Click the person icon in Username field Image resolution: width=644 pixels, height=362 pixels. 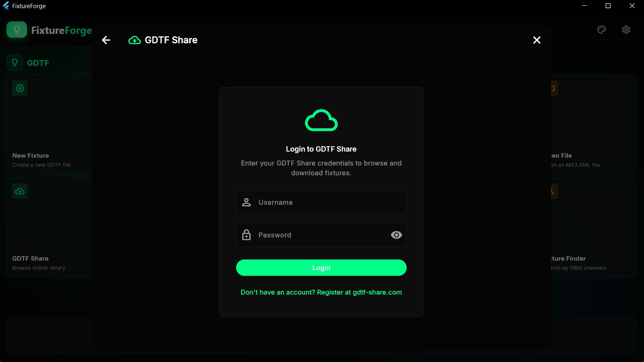tap(247, 202)
